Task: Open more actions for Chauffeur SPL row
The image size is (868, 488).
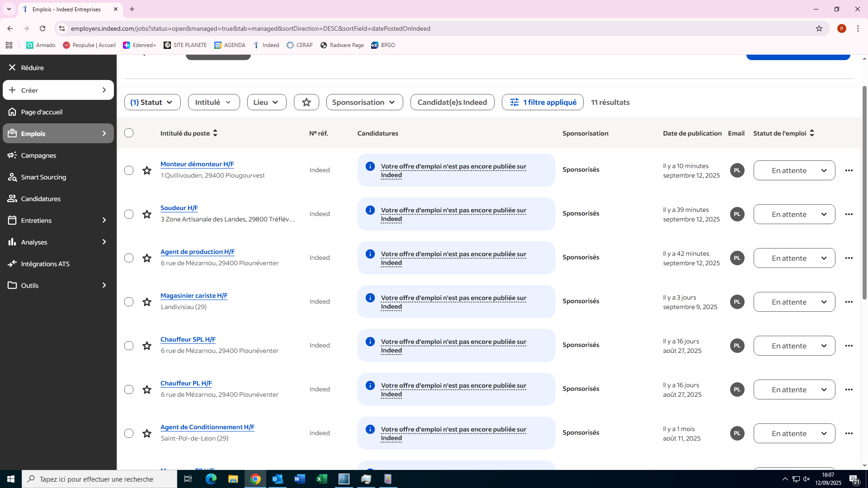Action: pos(849,346)
